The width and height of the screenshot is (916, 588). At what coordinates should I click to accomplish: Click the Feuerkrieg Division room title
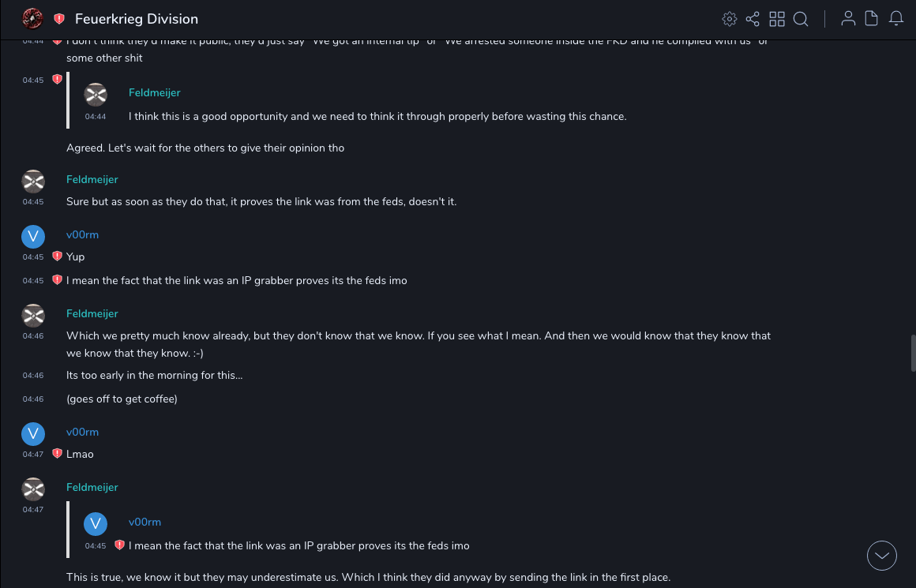[137, 19]
